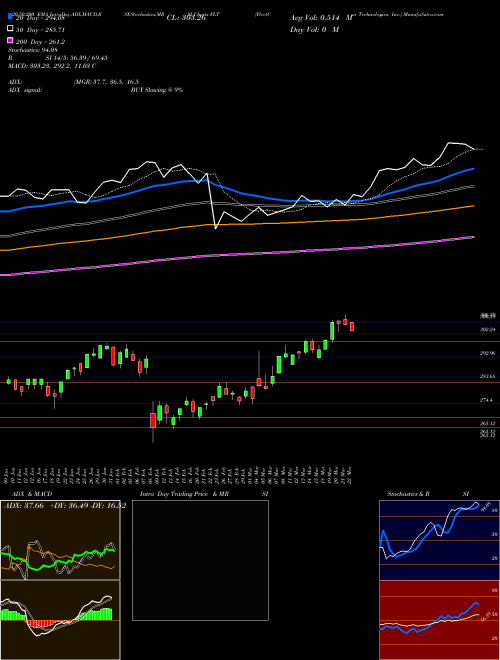Click the empty intraday trading price panel

[x=200, y=560]
